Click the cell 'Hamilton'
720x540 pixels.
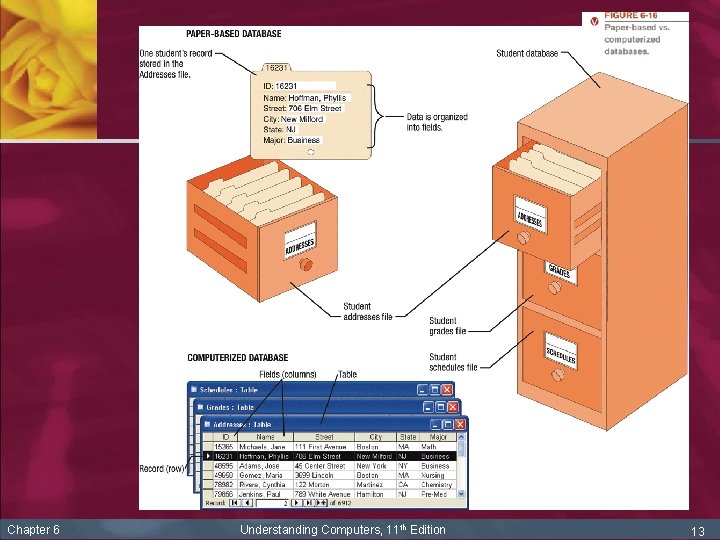pos(376,494)
